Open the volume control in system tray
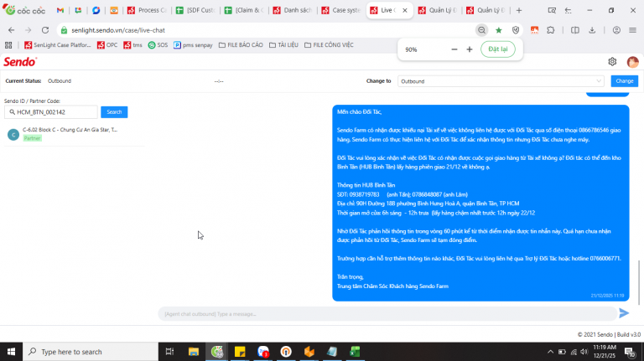This screenshot has width=644, height=361. (x=584, y=352)
